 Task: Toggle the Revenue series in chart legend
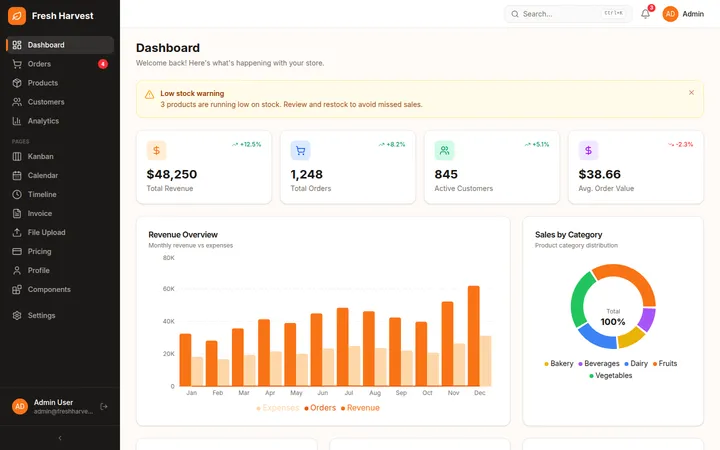360,408
